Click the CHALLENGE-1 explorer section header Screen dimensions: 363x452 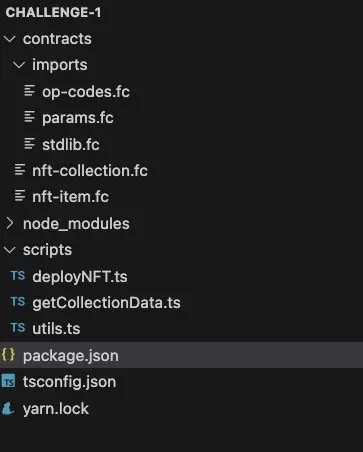tap(53, 13)
